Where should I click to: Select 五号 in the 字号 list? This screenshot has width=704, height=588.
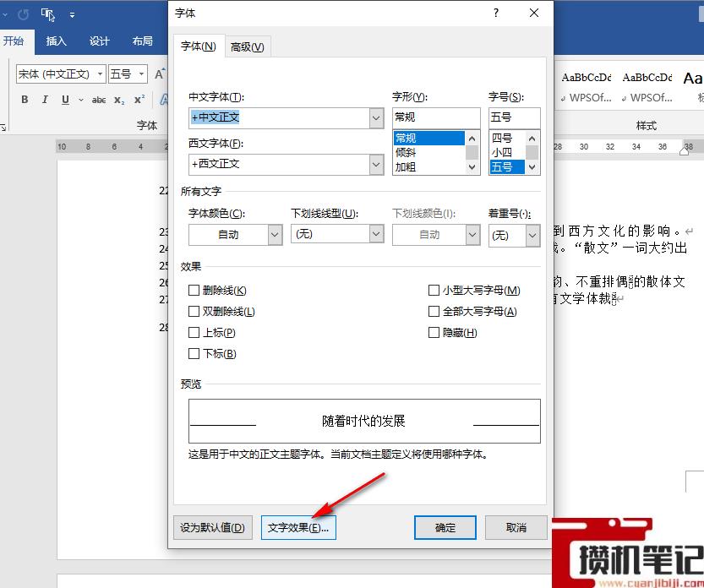[x=507, y=167]
